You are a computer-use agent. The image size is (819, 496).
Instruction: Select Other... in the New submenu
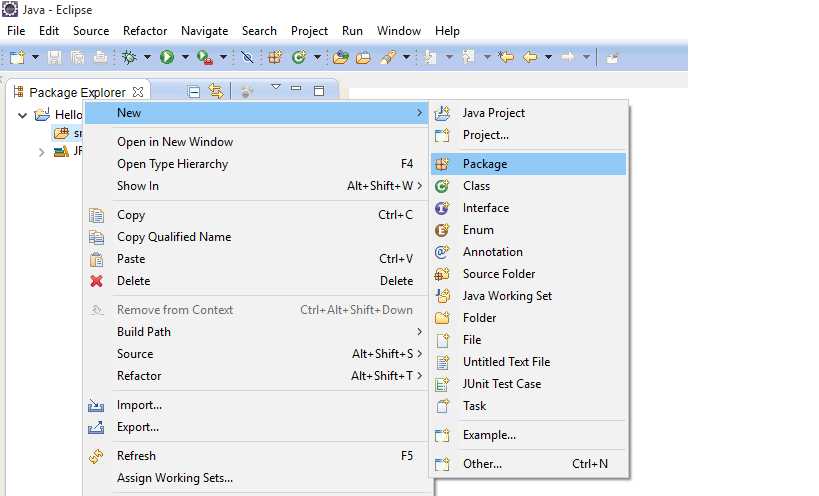click(529, 464)
